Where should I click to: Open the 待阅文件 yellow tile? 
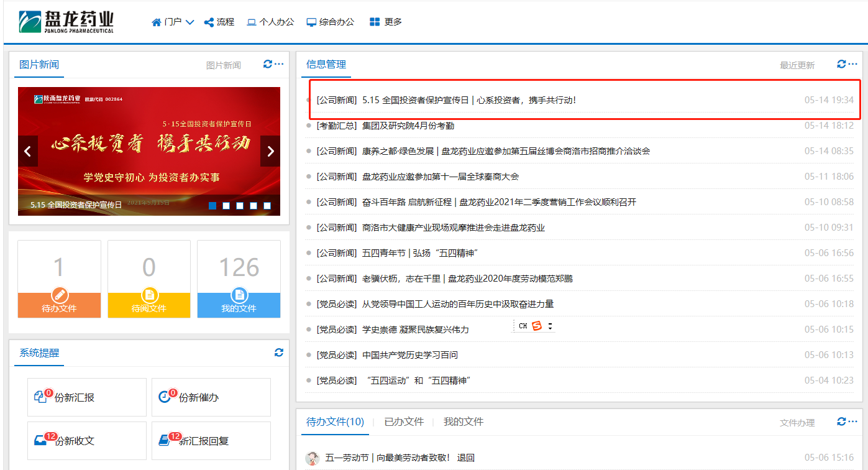[149, 279]
